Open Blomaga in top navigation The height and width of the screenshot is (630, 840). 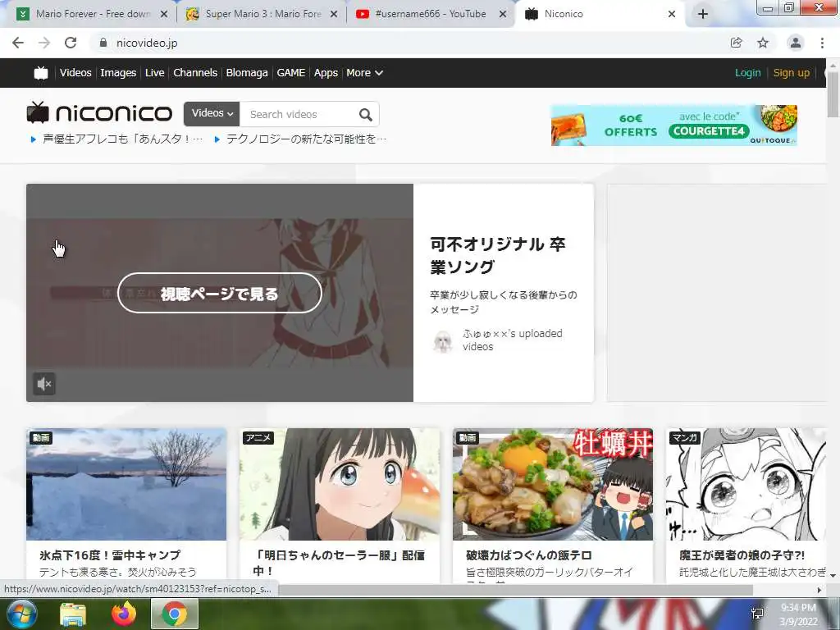pos(247,72)
